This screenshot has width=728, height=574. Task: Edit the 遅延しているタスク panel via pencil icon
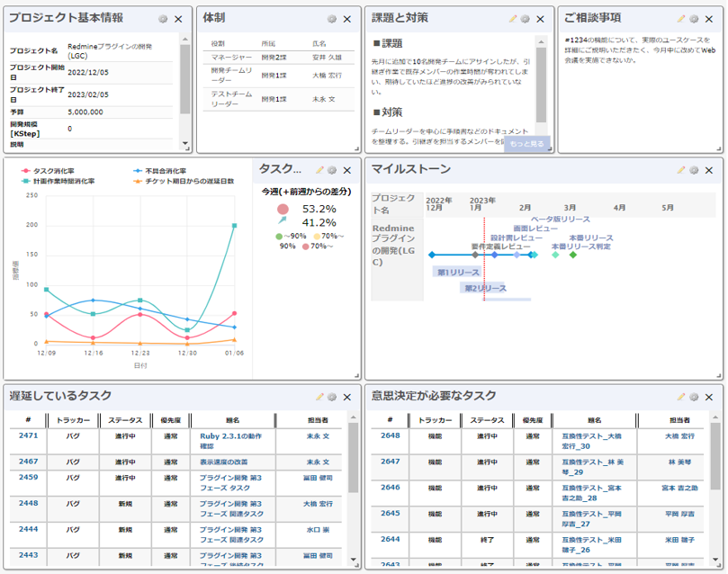(x=319, y=397)
